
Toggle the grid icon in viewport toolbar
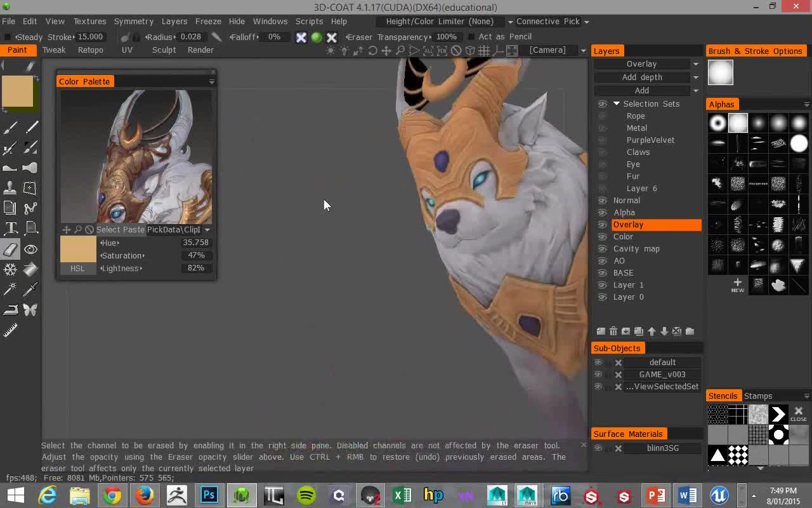click(484, 50)
